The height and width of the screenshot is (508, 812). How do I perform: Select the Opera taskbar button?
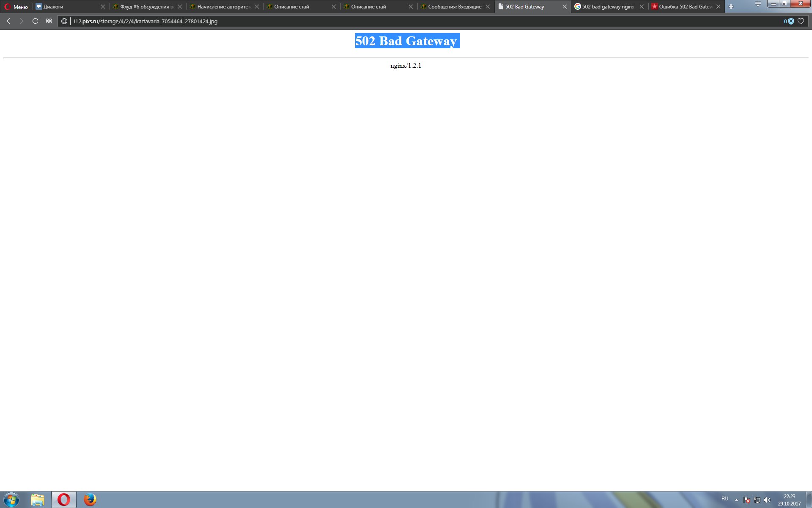coord(64,500)
